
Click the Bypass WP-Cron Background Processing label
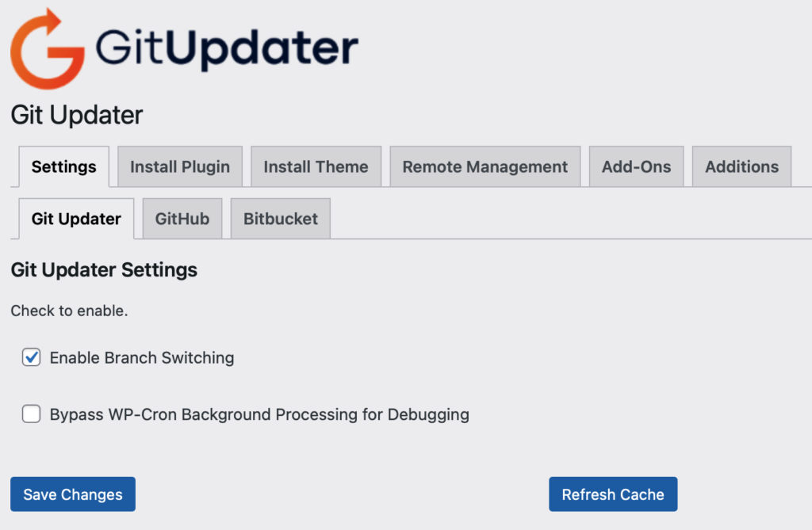click(259, 414)
